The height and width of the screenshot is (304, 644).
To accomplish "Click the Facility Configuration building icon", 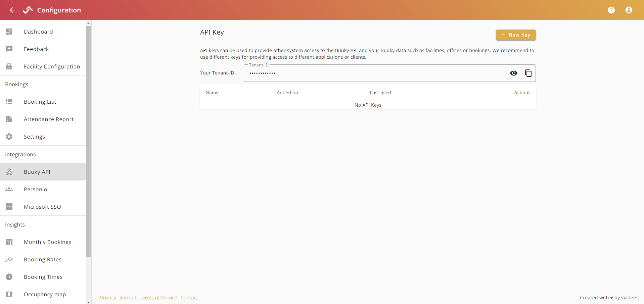I will [9, 66].
